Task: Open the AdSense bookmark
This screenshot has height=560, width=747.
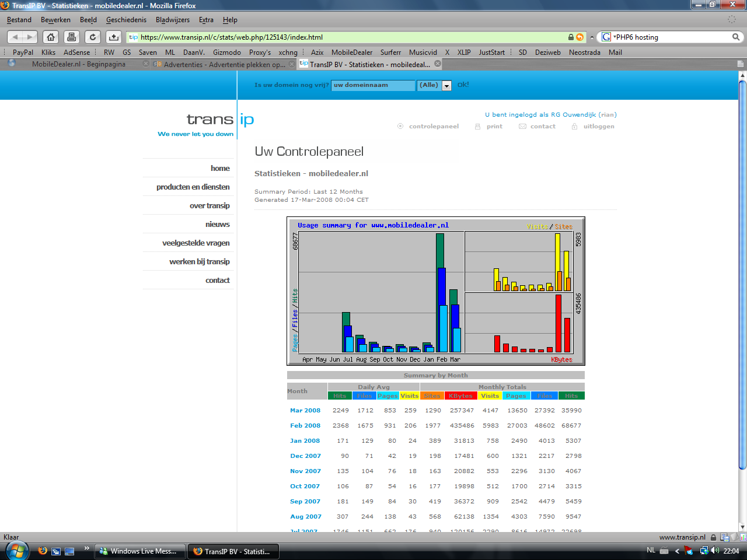Action: click(76, 52)
